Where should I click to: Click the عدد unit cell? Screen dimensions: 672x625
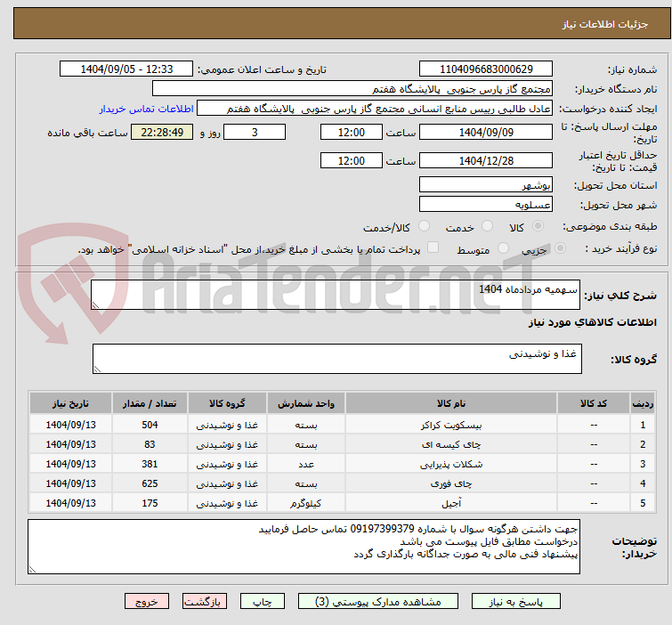tap(306, 464)
